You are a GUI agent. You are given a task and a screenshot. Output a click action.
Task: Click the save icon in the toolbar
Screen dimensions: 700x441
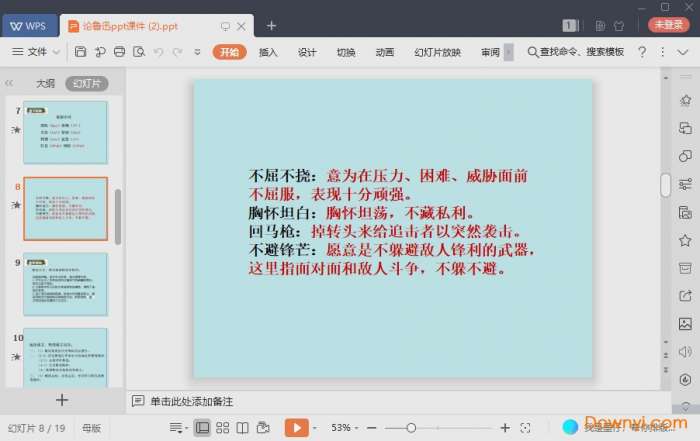80,52
